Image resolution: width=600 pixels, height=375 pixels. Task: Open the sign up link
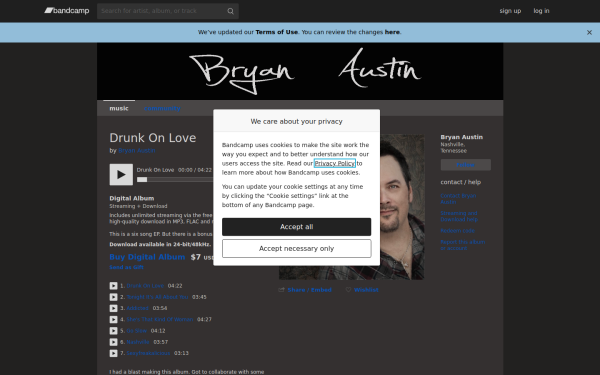[x=510, y=11]
